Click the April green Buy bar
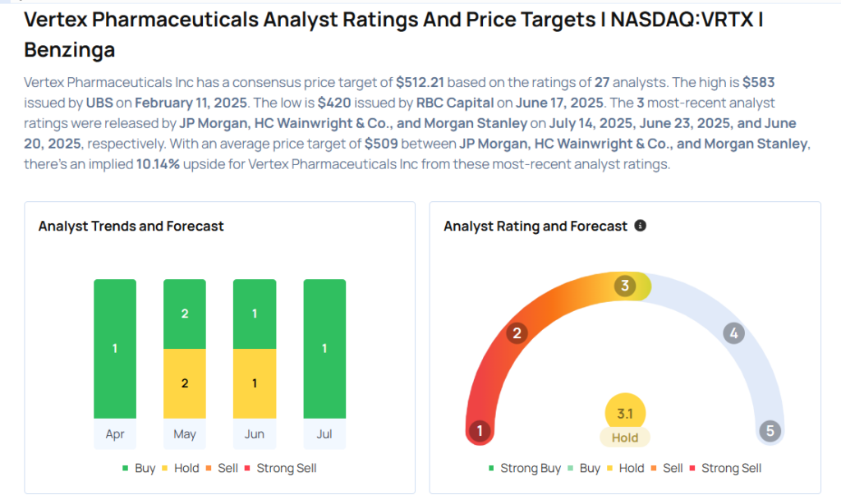 tap(115, 349)
